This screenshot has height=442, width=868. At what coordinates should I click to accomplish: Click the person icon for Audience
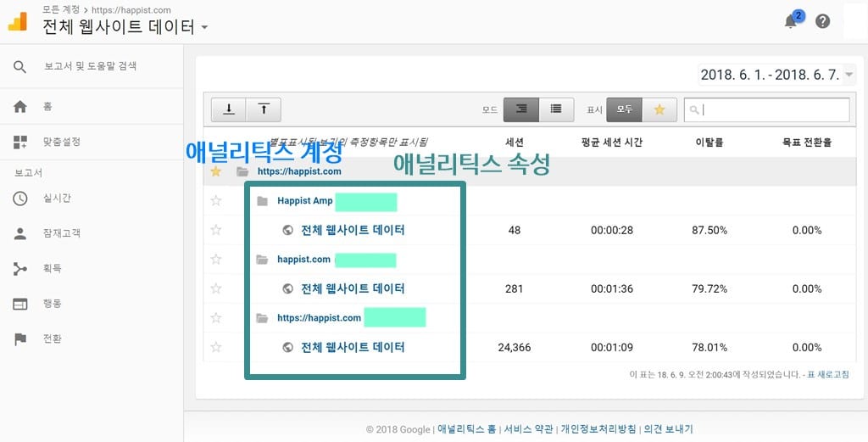tap(20, 234)
